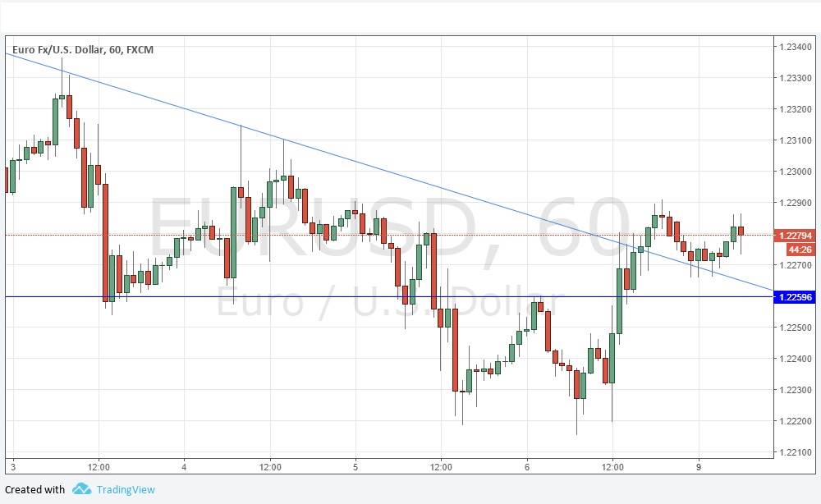Click the 'Created with' footer text
This screenshot has width=821, height=504.
(x=35, y=490)
